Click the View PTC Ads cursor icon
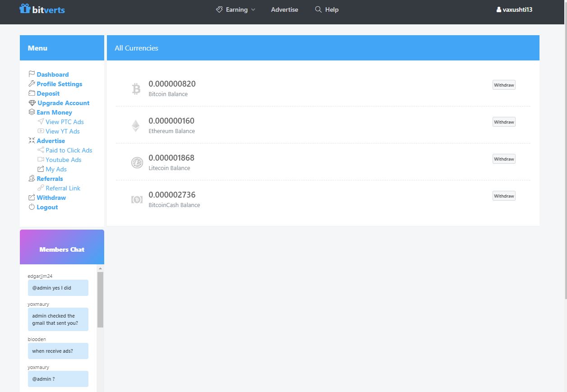 coord(41,122)
